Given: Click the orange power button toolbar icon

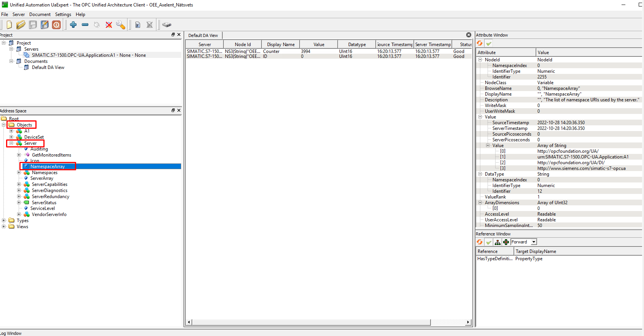Looking at the screenshot, I should [x=56, y=25].
